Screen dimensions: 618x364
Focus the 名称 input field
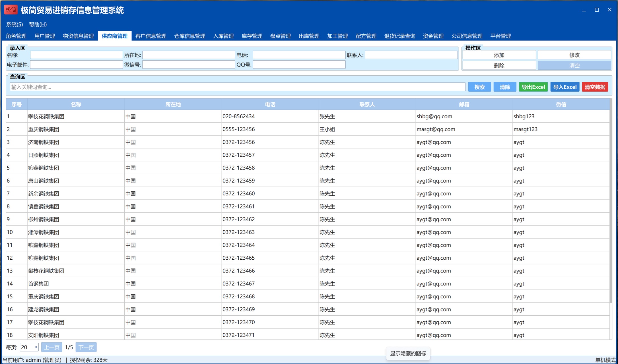click(77, 55)
